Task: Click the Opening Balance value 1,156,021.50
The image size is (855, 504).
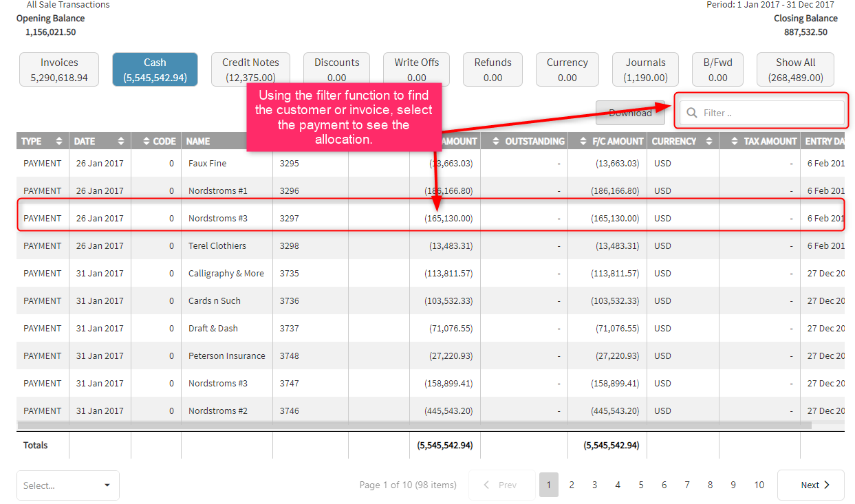Action: [50, 32]
